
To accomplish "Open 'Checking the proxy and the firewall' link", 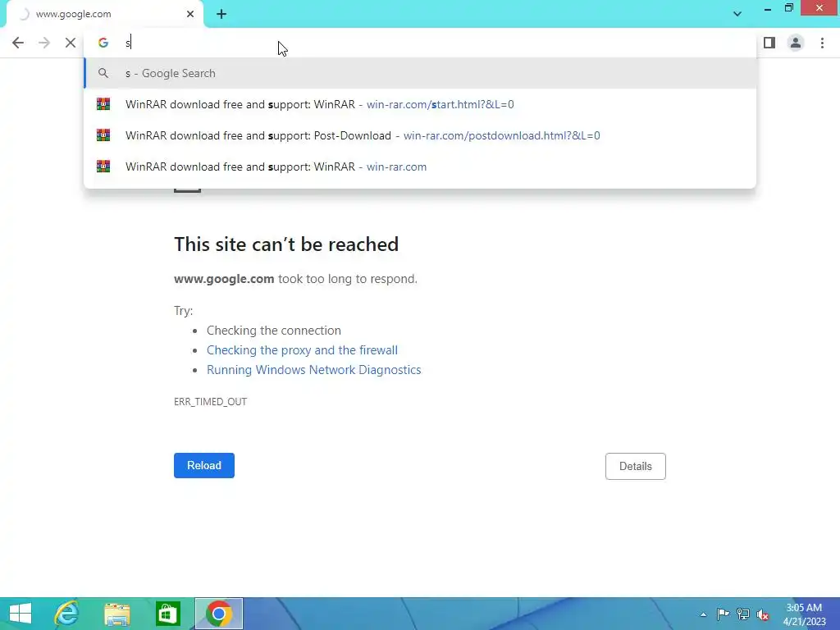I will 302,350.
